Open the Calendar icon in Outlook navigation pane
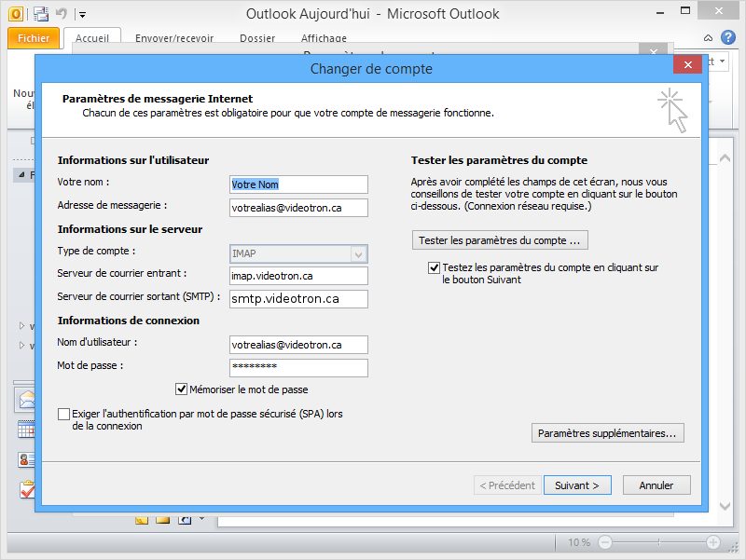 click(26, 430)
